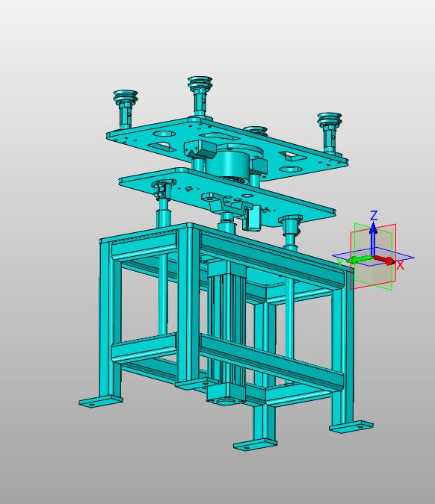435x504 pixels.
Task: Select the green Y axis arrow of the triad
Action: coord(359,259)
